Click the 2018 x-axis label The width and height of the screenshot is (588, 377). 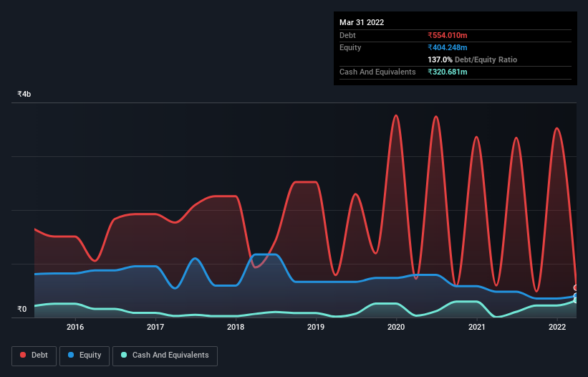[x=236, y=327]
